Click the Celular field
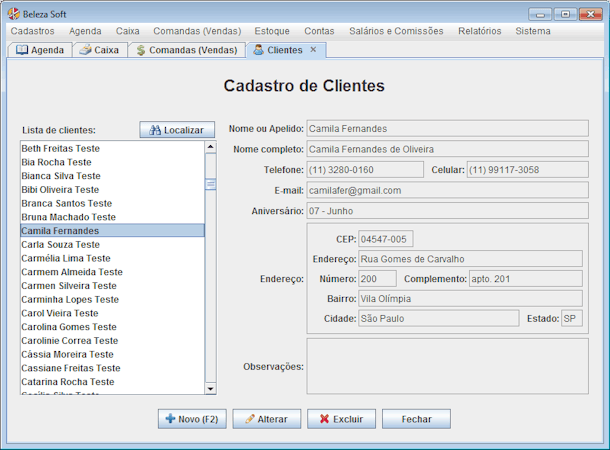This screenshot has width=610, height=450. (528, 170)
